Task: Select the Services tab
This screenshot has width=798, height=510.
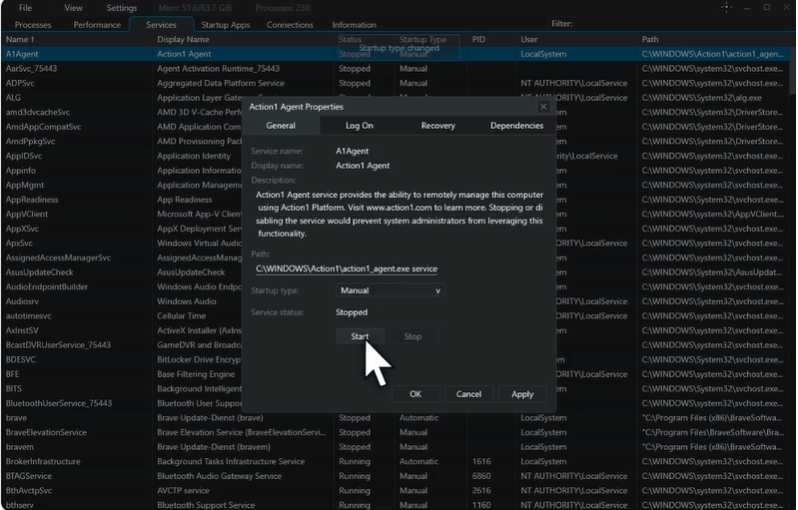Action: [161, 24]
